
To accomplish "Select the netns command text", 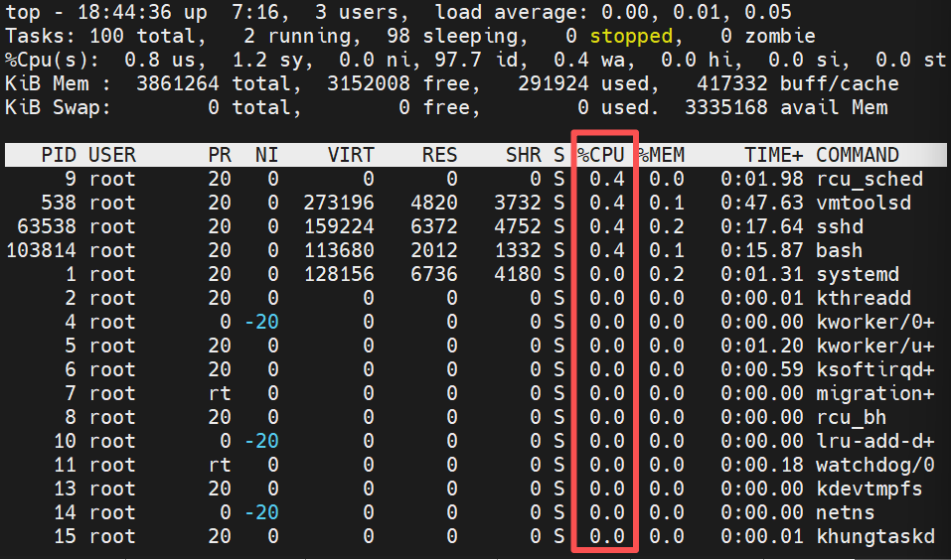I will pyautogui.click(x=846, y=512).
